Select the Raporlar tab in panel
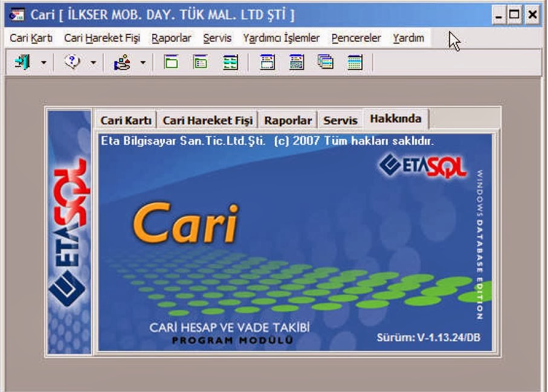The height and width of the screenshot is (392, 548). click(288, 121)
